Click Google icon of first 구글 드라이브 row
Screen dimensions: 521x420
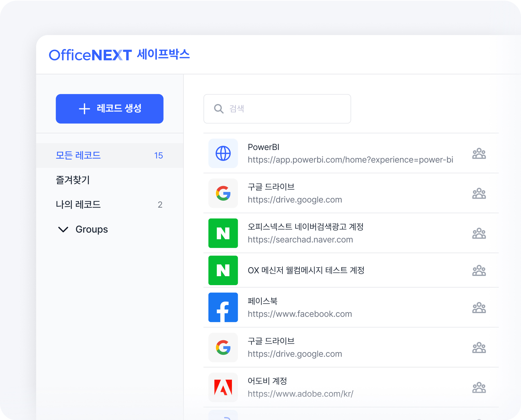[223, 193]
